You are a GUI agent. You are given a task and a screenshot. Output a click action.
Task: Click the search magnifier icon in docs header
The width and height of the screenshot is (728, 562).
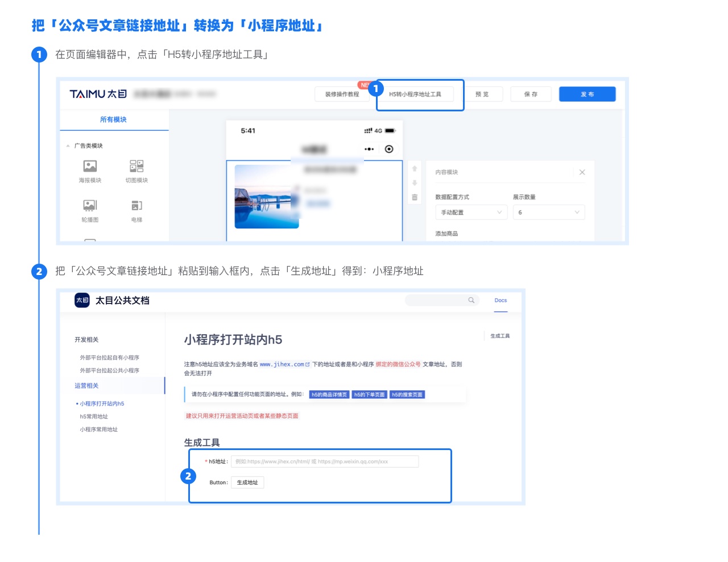click(471, 300)
